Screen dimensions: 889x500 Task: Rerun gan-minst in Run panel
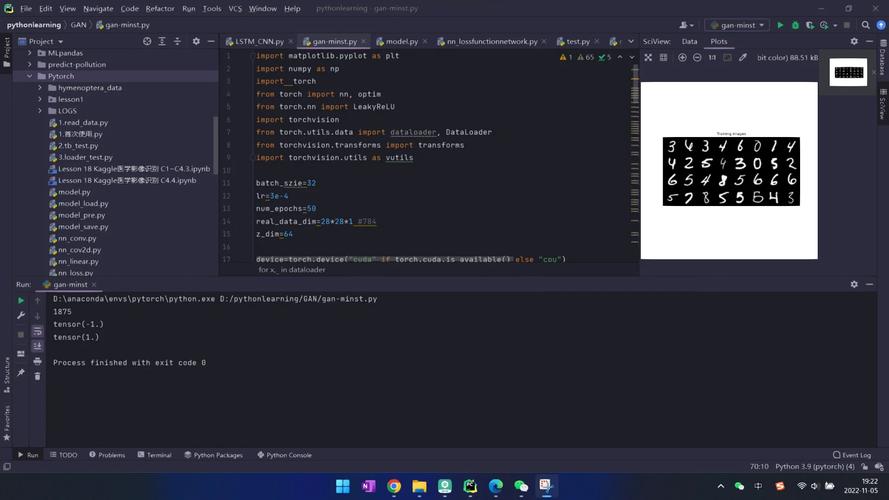[x=21, y=300]
